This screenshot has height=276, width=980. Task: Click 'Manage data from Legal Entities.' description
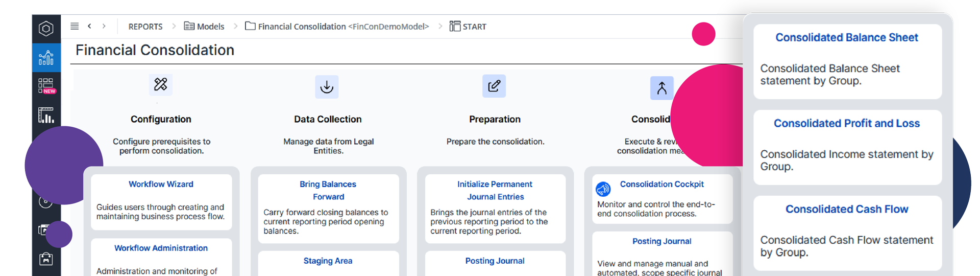pyautogui.click(x=328, y=146)
